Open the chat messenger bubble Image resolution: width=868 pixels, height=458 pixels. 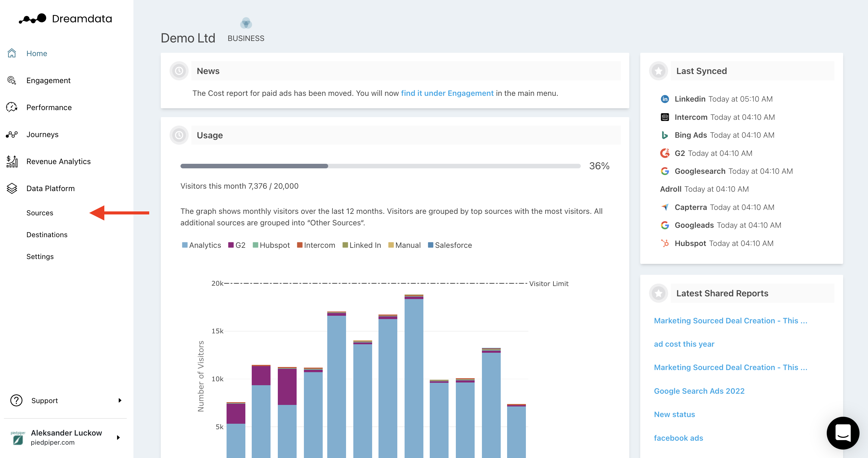point(843,433)
